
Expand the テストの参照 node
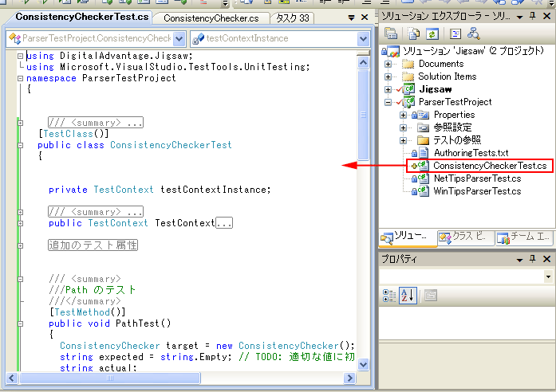point(403,140)
